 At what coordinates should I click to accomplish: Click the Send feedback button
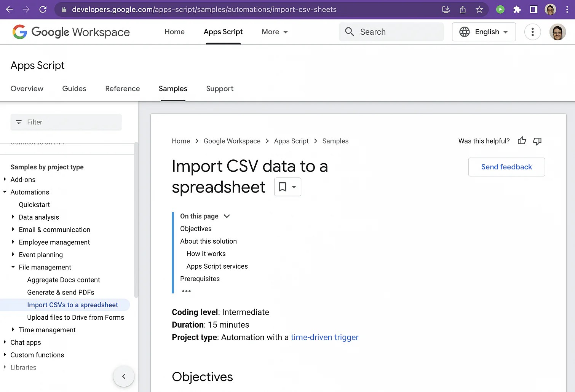(x=506, y=167)
